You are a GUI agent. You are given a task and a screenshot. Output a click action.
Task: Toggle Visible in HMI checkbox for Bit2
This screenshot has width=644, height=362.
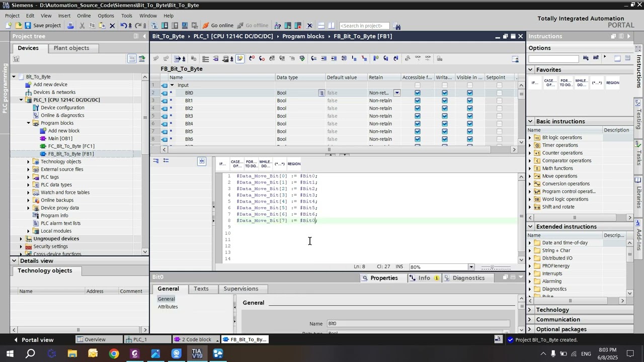(470, 108)
